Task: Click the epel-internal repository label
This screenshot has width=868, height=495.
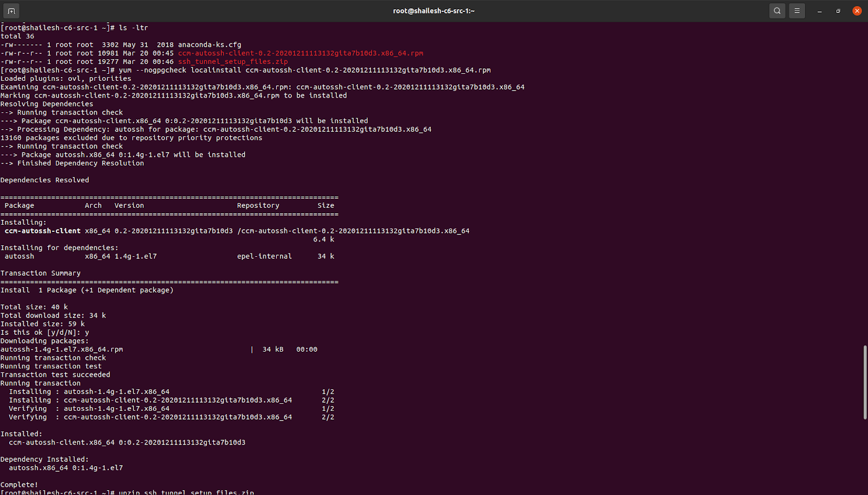Action: 264,256
